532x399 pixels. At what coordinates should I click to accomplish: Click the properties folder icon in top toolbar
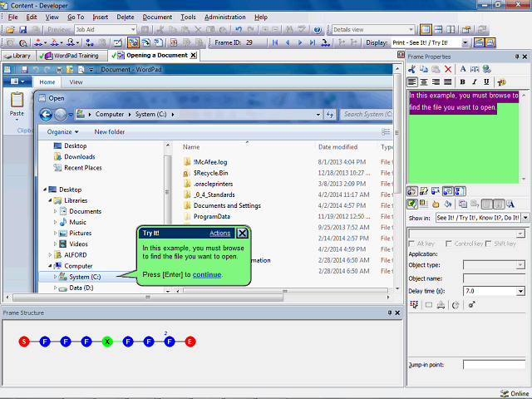tap(466, 30)
